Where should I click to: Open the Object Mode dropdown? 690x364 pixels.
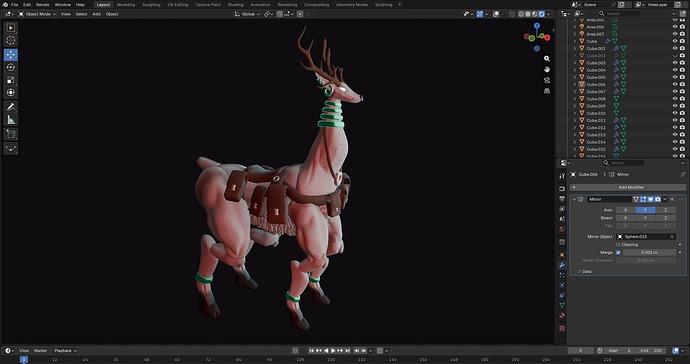pos(37,14)
